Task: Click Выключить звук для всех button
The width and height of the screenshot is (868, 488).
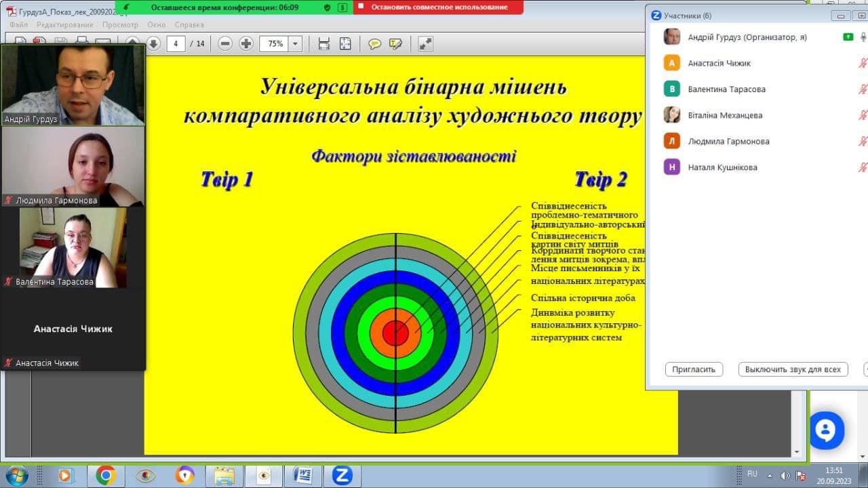Action: coord(792,369)
